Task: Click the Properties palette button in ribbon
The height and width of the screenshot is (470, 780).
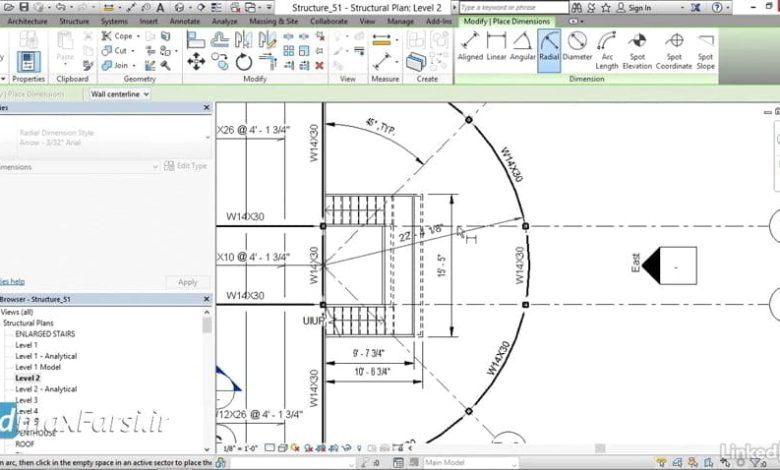Action: point(28,62)
